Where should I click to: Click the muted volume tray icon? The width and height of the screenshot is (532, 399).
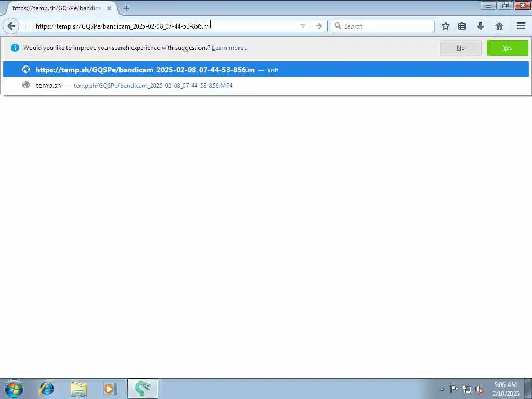(480, 389)
